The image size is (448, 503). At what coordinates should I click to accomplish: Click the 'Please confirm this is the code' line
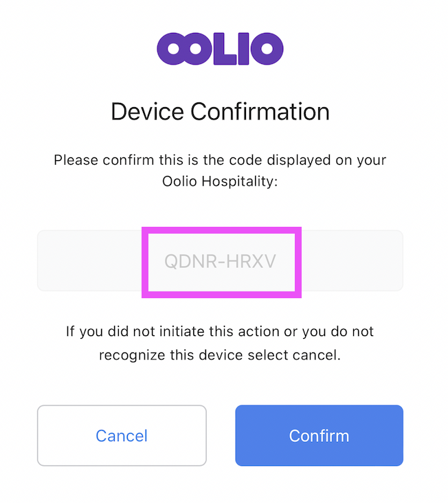click(220, 161)
